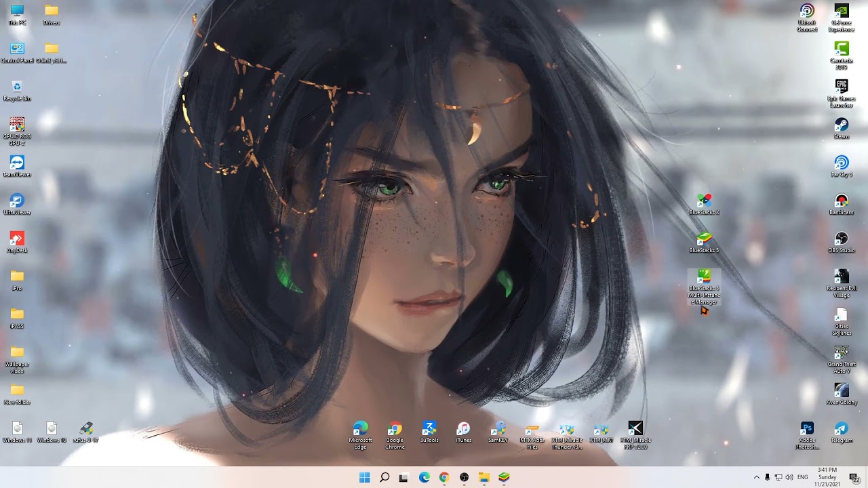Select the Telegram desktop shortcut

(842, 432)
